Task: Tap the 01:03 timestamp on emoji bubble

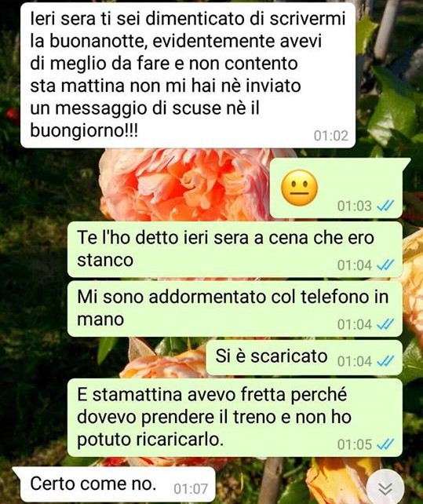Action: coord(355,206)
